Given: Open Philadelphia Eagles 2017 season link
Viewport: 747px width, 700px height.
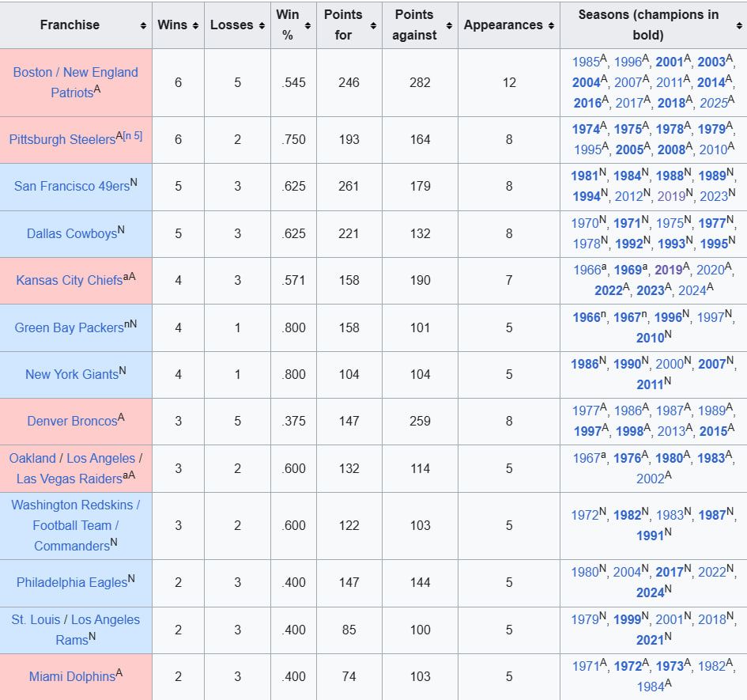Looking at the screenshot, I should [669, 572].
